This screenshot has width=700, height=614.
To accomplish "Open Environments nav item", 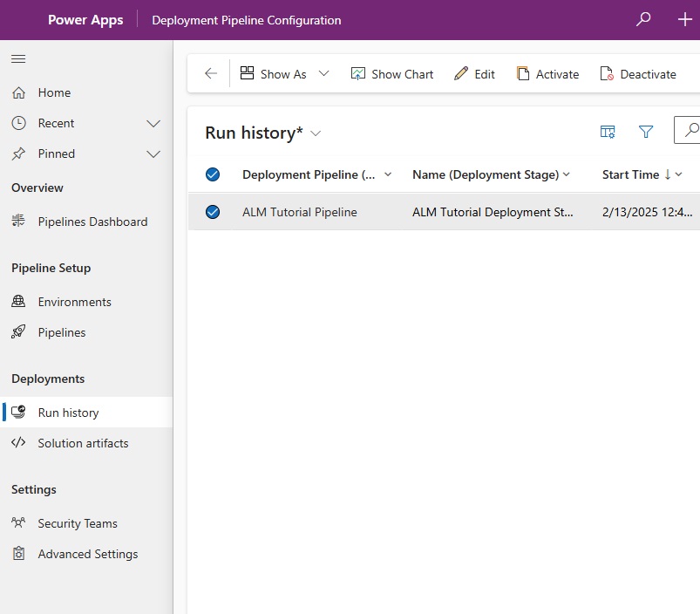I will (86, 302).
